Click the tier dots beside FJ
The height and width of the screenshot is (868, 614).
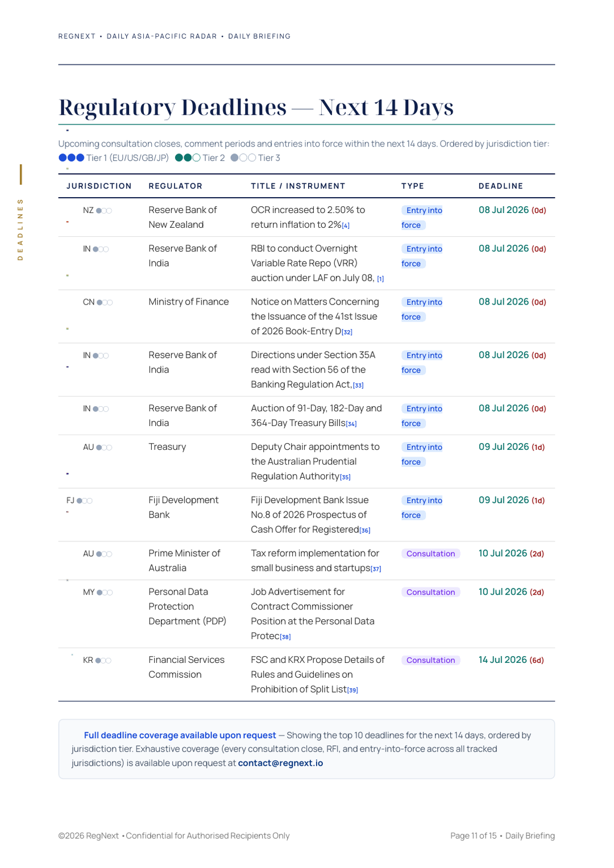pos(85,501)
